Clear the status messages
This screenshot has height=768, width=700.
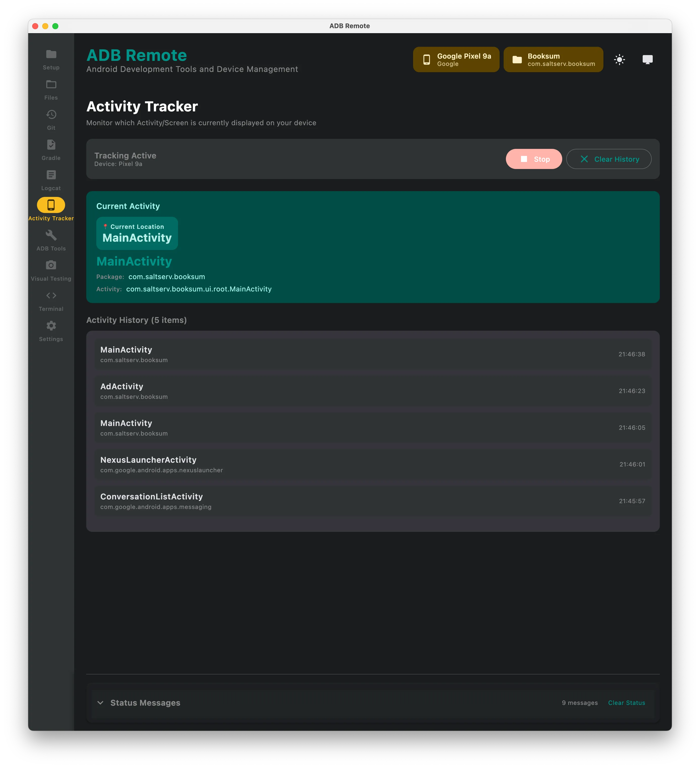[x=627, y=703]
